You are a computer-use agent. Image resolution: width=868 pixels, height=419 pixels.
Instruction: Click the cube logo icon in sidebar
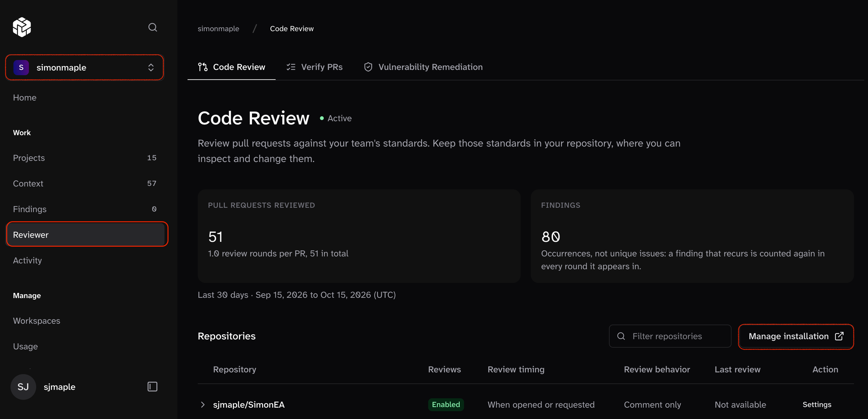pyautogui.click(x=22, y=27)
